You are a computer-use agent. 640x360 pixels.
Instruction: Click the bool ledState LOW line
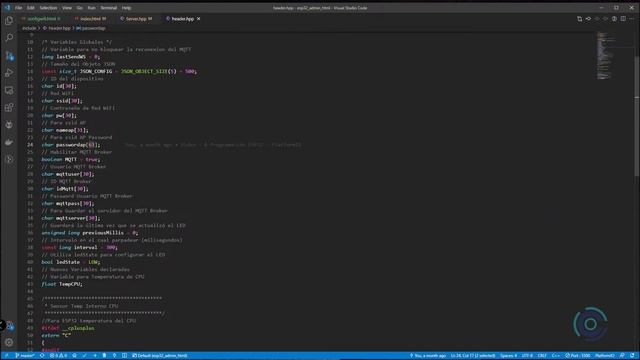point(70,262)
